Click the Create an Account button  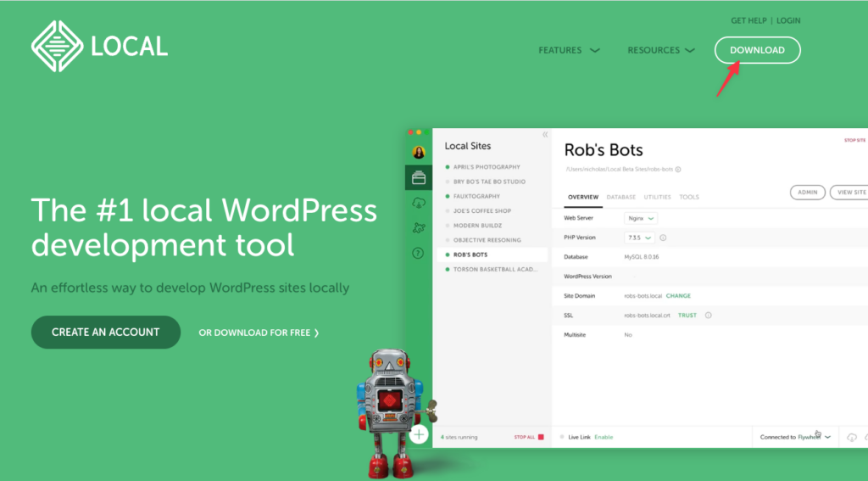(x=106, y=332)
